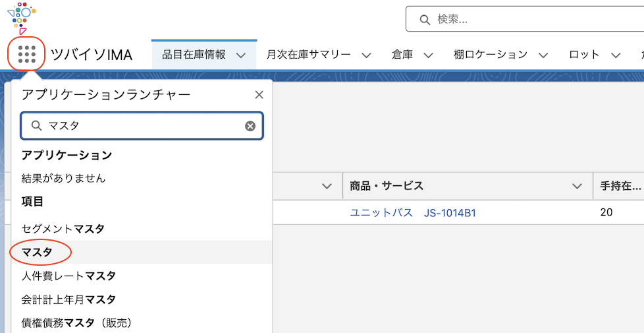The image size is (644, 333).
Task: Click the quantity cell showing 20
Action: pyautogui.click(x=606, y=212)
